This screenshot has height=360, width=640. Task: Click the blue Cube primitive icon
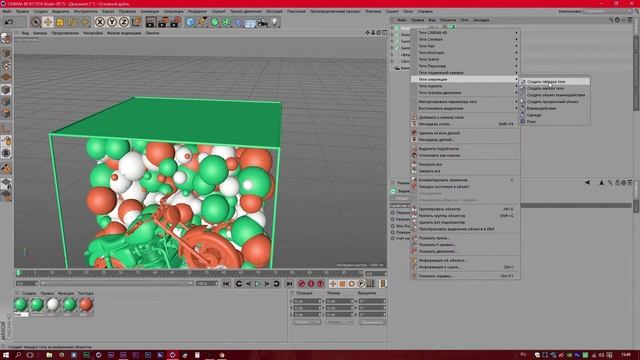(x=191, y=22)
